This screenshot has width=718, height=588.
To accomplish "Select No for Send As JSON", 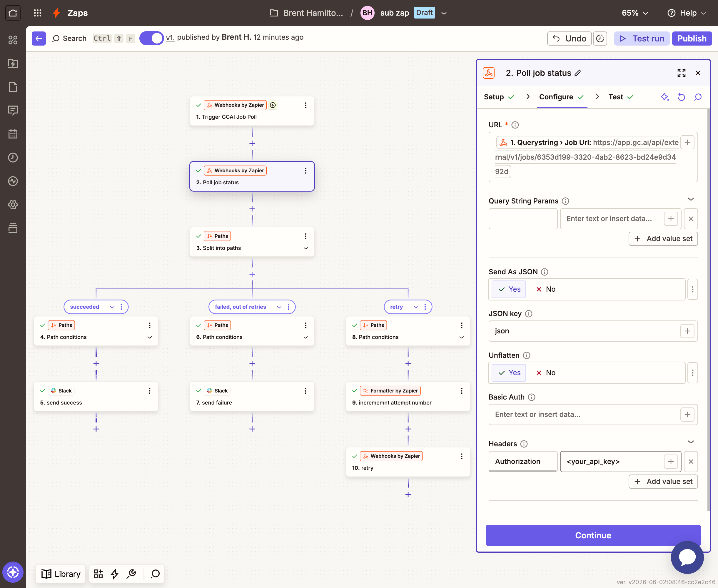I will 546,289.
